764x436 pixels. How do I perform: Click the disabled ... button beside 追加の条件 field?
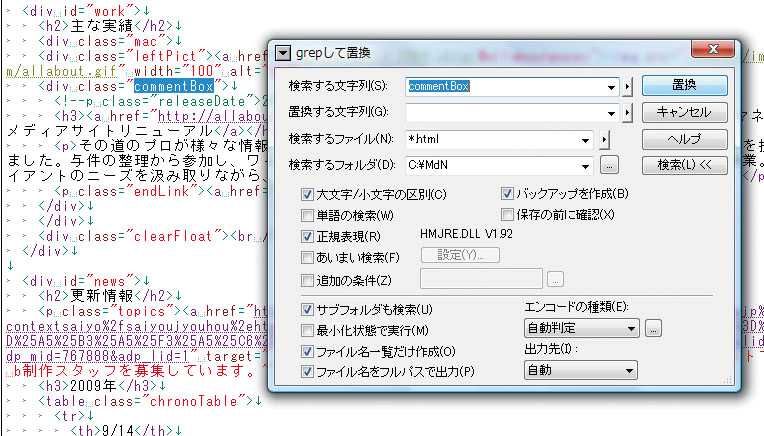point(555,279)
